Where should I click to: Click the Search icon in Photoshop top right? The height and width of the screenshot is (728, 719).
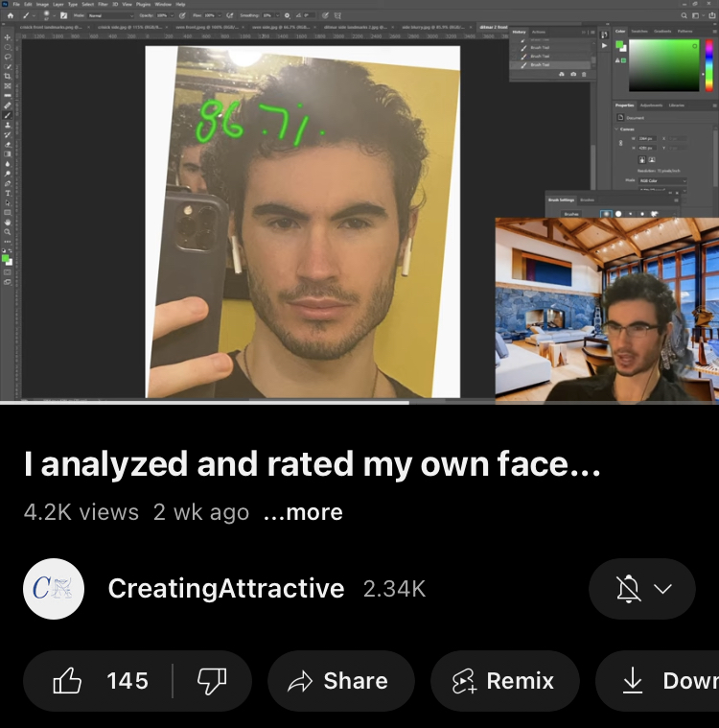[684, 15]
